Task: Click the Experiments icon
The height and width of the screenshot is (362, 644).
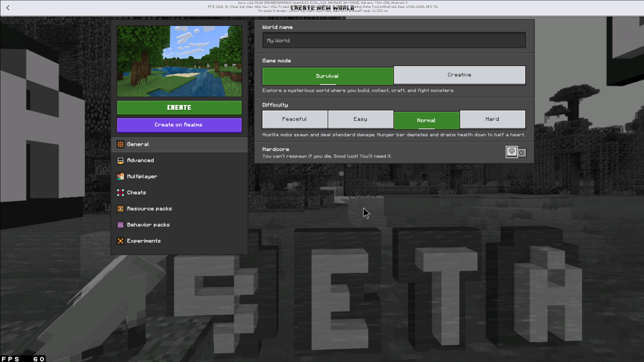Action: [x=120, y=241]
